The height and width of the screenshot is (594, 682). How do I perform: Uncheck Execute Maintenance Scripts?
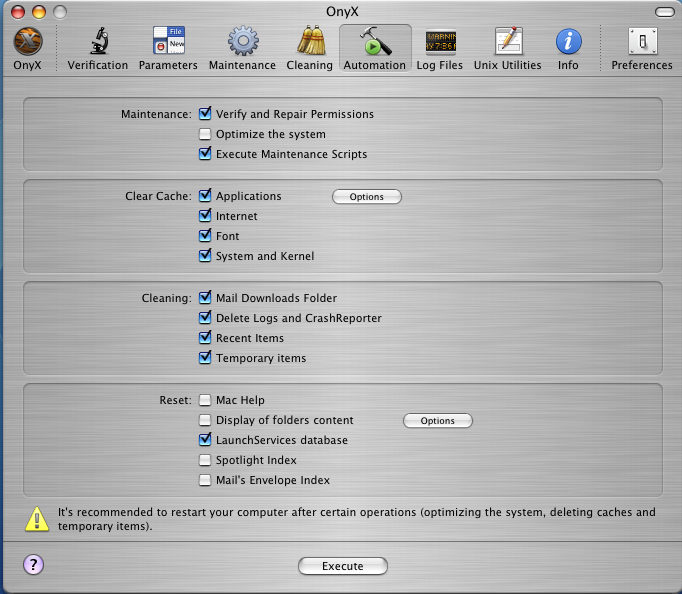click(205, 154)
